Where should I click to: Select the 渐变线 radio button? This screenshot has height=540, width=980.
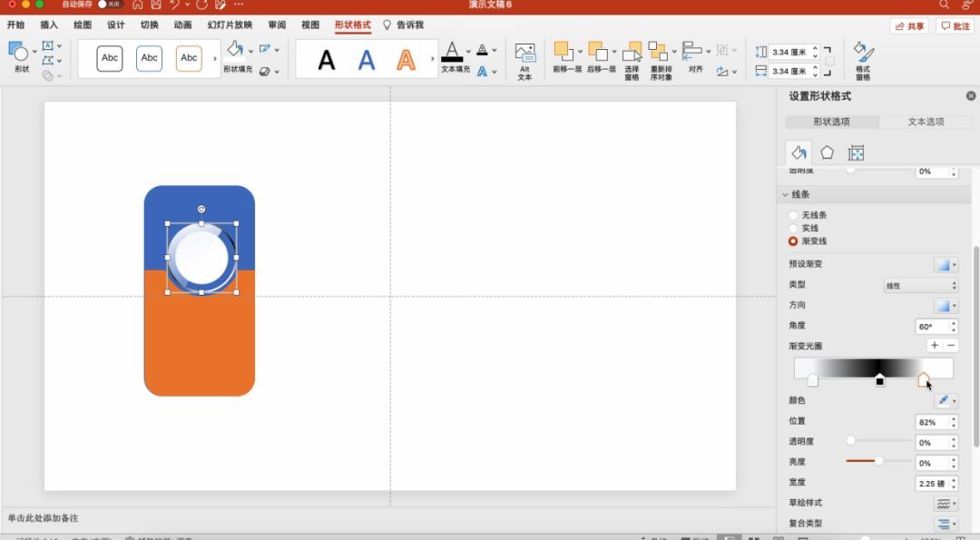click(x=793, y=241)
